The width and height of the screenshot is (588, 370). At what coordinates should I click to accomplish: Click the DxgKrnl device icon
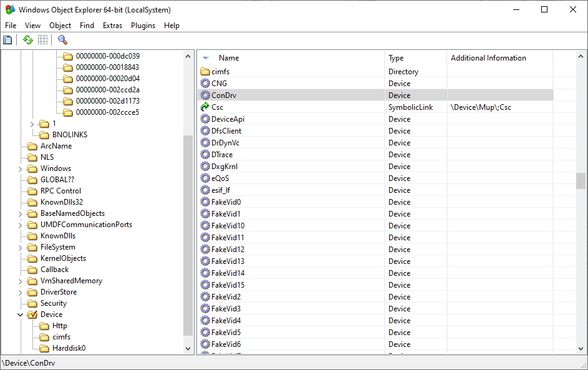point(205,167)
